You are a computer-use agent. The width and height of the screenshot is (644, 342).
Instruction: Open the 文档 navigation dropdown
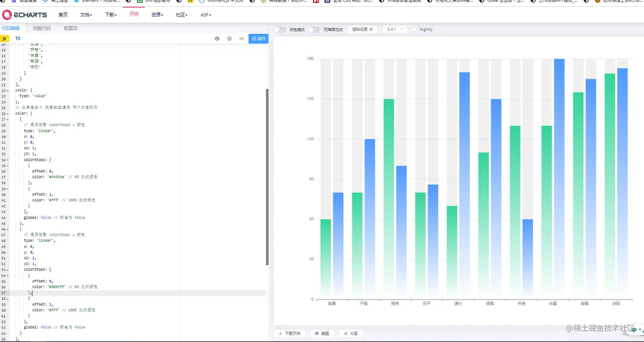pyautogui.click(x=86, y=15)
